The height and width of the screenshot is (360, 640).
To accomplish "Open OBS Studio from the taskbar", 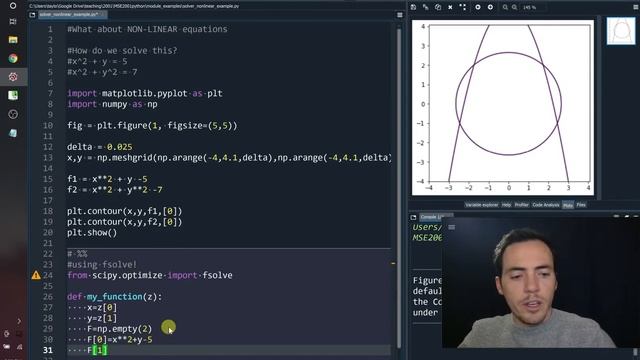I will click(13, 114).
